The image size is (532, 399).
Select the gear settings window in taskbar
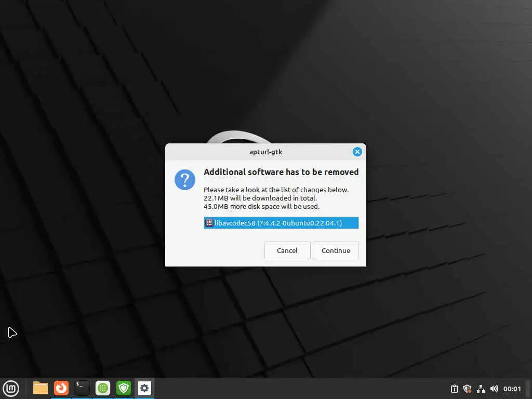[144, 388]
